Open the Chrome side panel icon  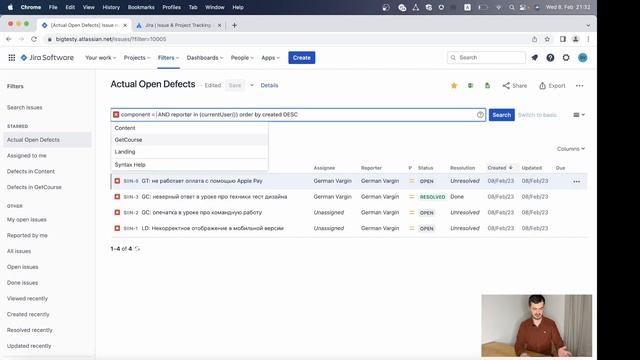click(562, 39)
